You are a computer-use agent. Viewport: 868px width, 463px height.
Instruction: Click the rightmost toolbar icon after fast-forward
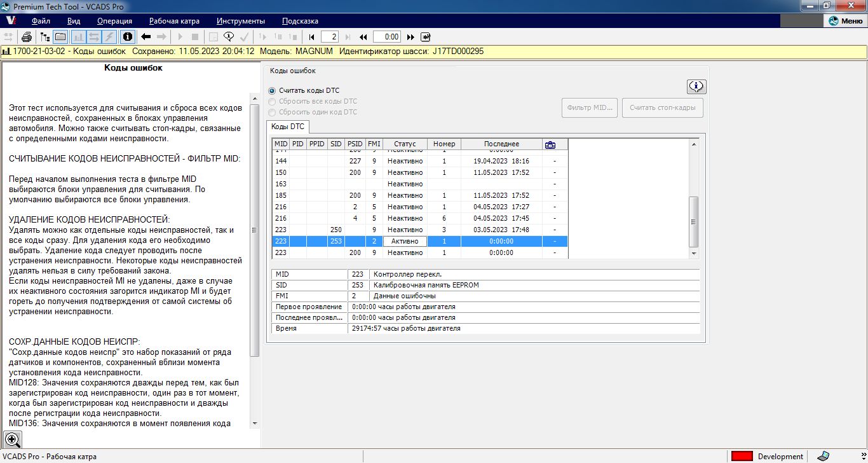click(425, 37)
